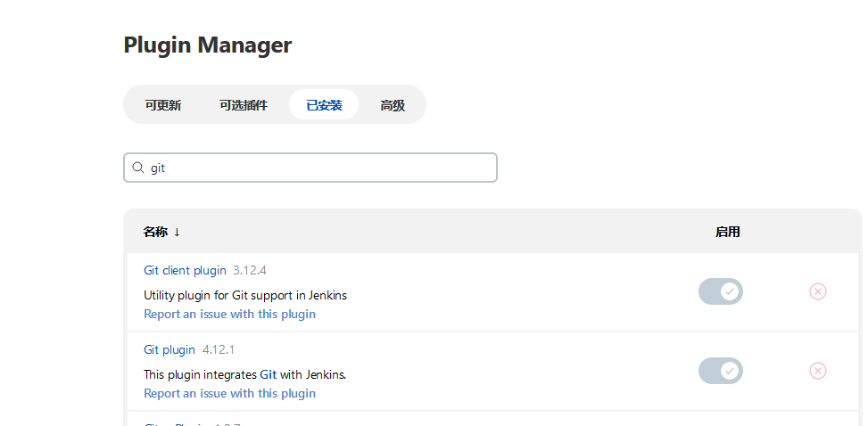The width and height of the screenshot is (868, 426).
Task: Sort by 名称 column header arrow
Action: coord(177,232)
